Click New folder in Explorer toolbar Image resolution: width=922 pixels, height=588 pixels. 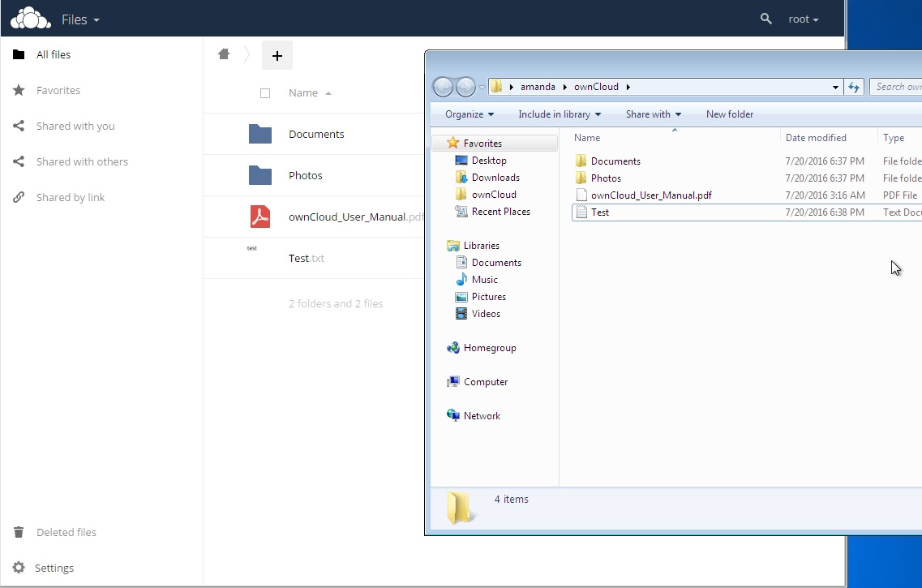(729, 114)
